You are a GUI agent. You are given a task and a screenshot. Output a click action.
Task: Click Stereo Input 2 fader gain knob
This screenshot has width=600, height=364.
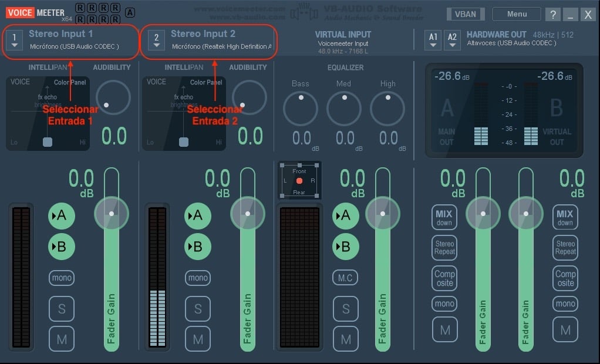coord(248,214)
